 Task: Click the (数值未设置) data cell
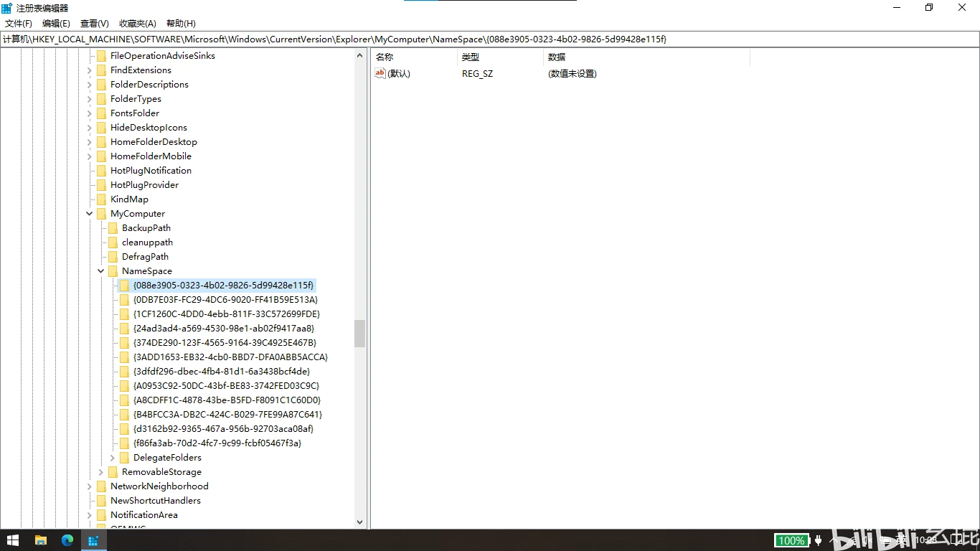click(572, 73)
